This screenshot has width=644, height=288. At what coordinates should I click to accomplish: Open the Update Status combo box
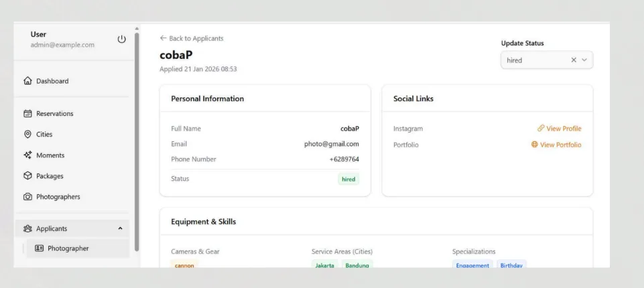point(547,60)
